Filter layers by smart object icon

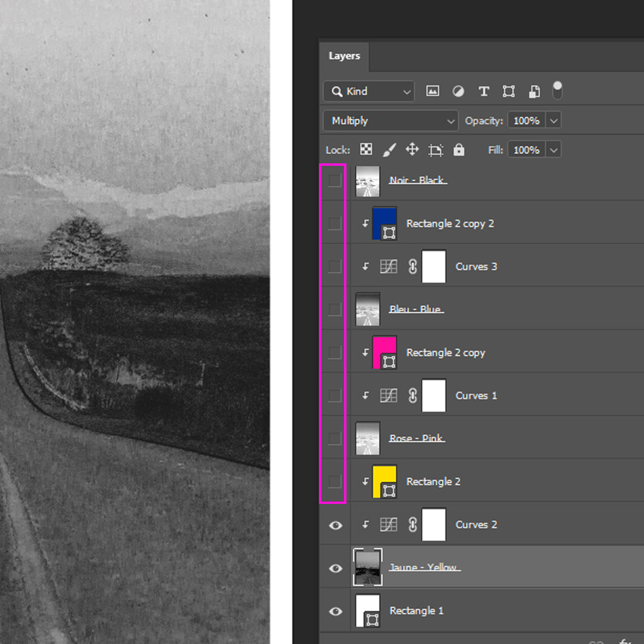tap(534, 91)
